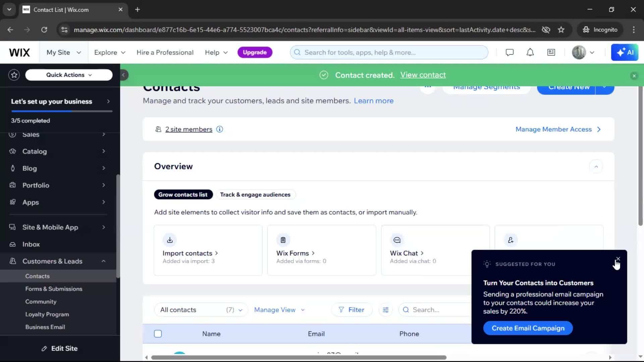Image resolution: width=644 pixels, height=362 pixels.
Task: Open customize columns settings icon
Action: click(x=386, y=310)
